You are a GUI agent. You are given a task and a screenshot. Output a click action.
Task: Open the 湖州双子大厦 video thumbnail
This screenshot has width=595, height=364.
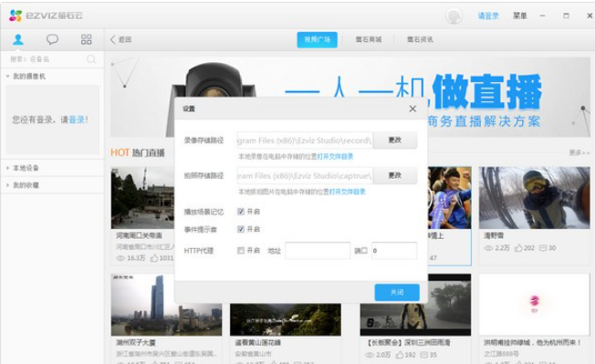point(166,305)
